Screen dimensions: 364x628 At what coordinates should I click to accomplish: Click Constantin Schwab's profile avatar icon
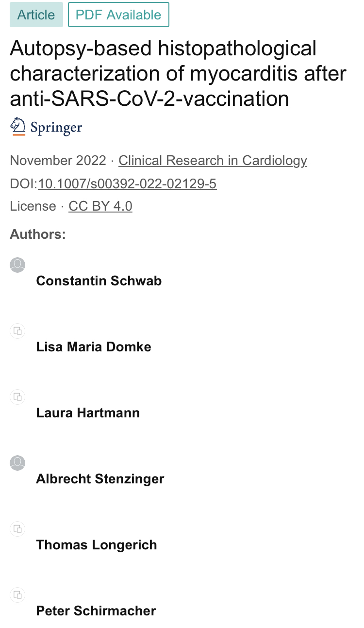17,265
